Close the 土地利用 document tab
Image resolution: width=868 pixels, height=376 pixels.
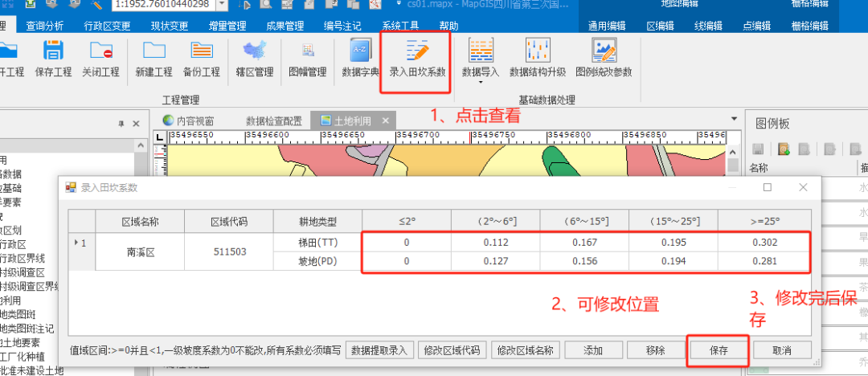(385, 121)
